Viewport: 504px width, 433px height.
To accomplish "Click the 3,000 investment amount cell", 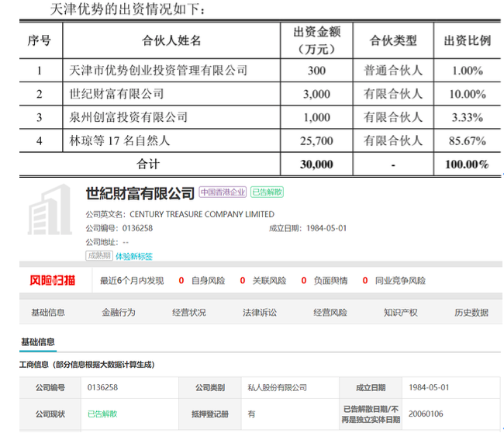I will click(x=316, y=94).
